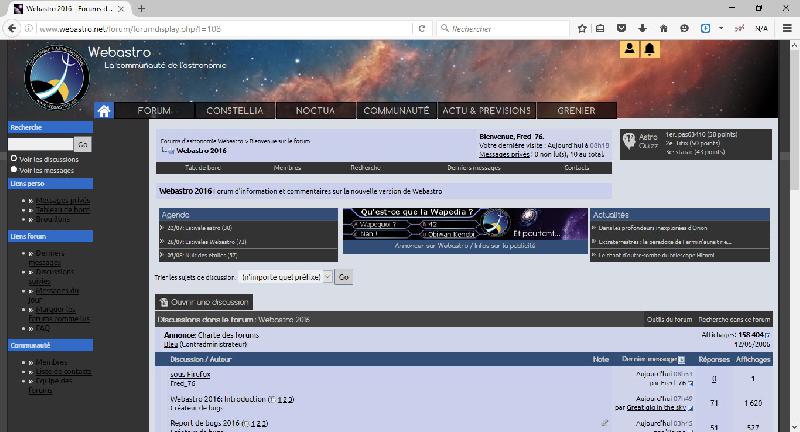Bookmark this page with the star icon

point(582,29)
